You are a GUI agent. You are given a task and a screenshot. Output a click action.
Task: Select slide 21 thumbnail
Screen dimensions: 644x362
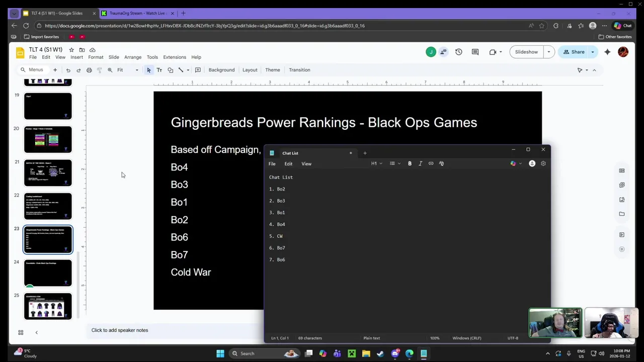[x=48, y=172]
